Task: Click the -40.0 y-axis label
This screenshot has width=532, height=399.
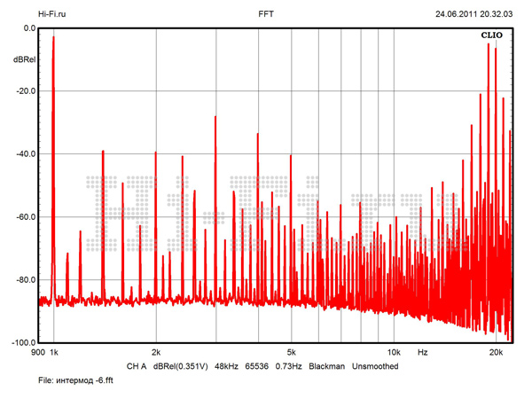Action: (x=25, y=154)
